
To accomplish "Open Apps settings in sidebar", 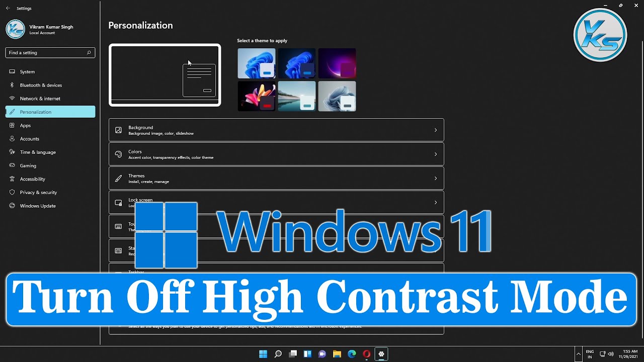I will 50,125.
